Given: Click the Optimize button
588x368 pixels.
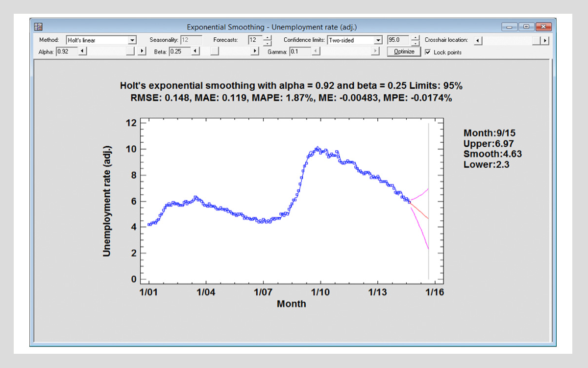Looking at the screenshot, I should point(404,52).
